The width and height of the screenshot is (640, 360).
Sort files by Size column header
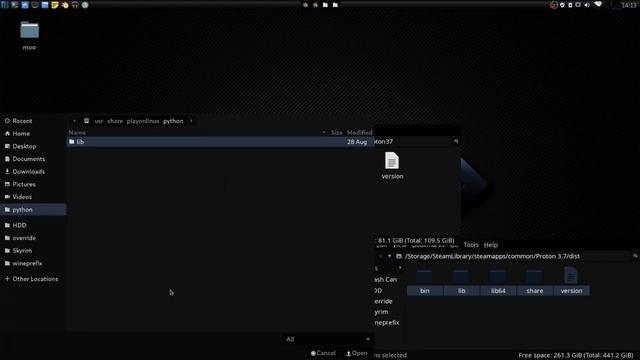coord(336,132)
